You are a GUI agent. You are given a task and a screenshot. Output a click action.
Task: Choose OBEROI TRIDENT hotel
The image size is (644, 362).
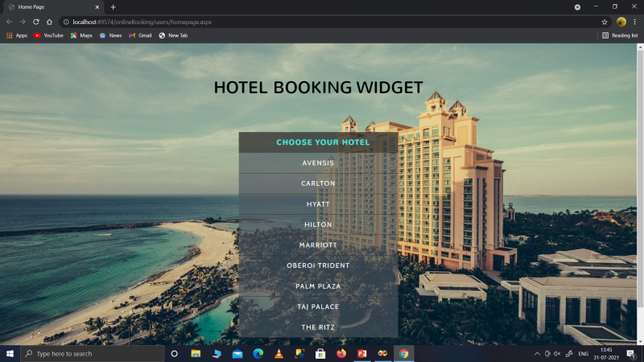pyautogui.click(x=318, y=265)
